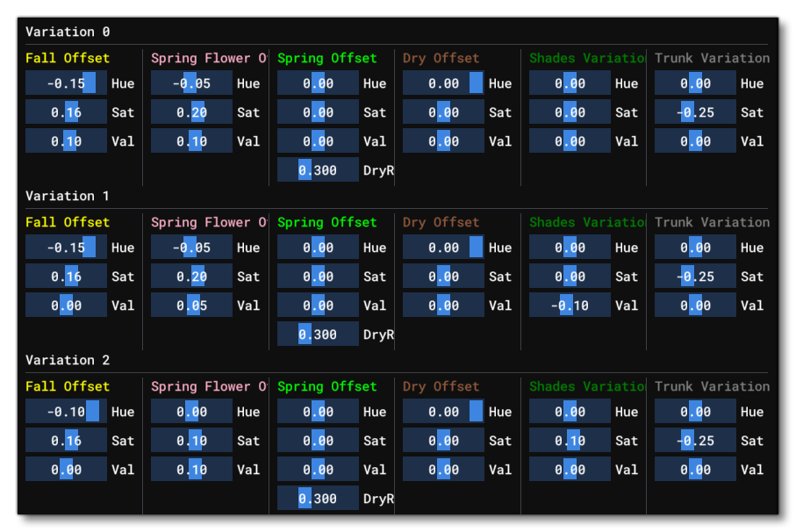Click Variation 1 Spring Offset Val slider
The height and width of the screenshot is (532, 796).
point(318,305)
